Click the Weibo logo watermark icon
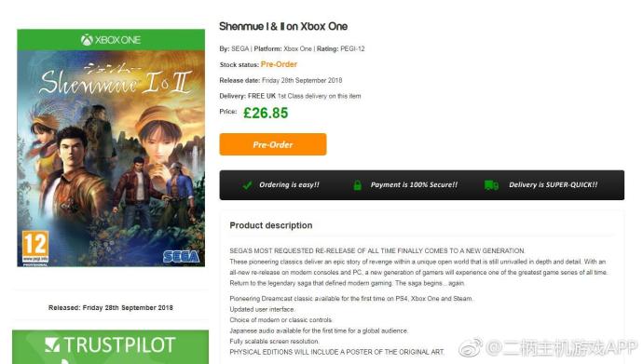Screen dimensions: 643x364 471,348
